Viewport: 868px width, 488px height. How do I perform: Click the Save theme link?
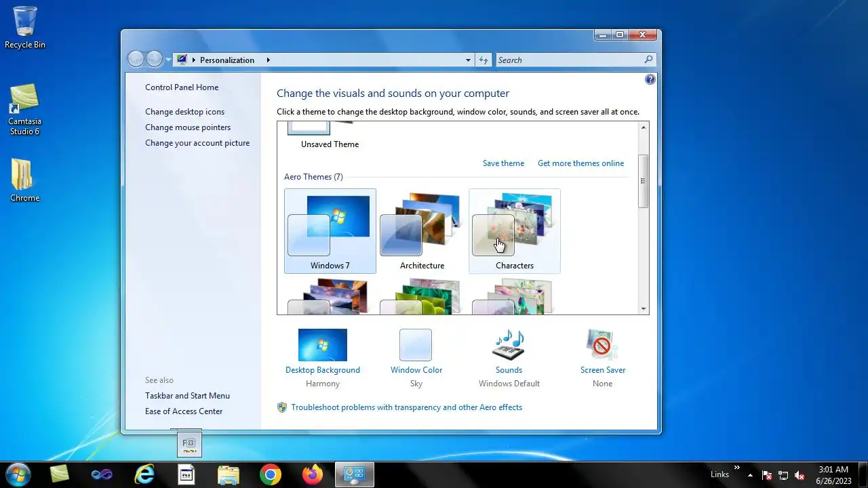click(503, 163)
